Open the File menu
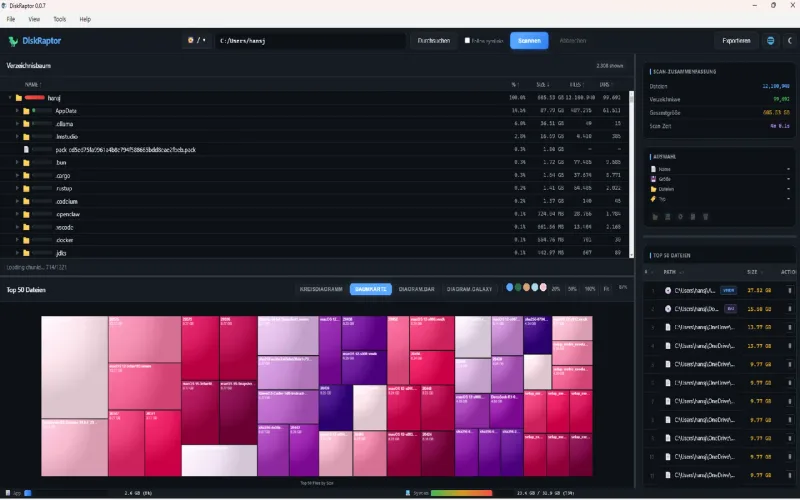Viewport: 800px width, 500px height. 11,19
